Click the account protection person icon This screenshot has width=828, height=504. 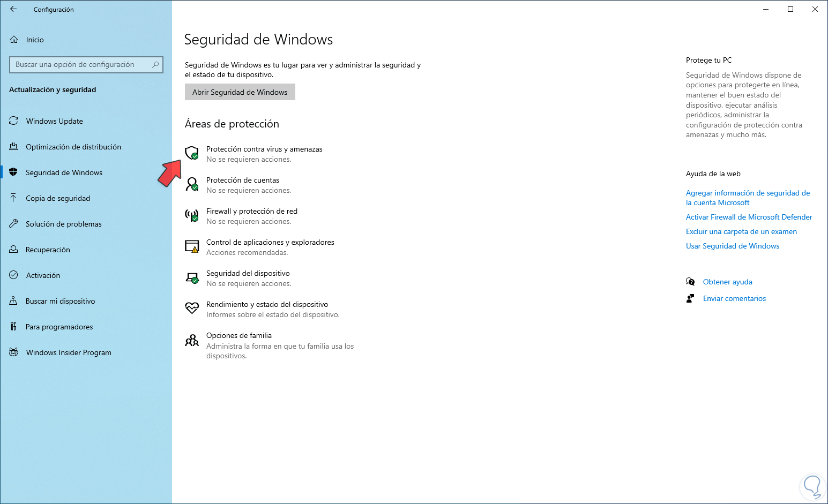(192, 184)
